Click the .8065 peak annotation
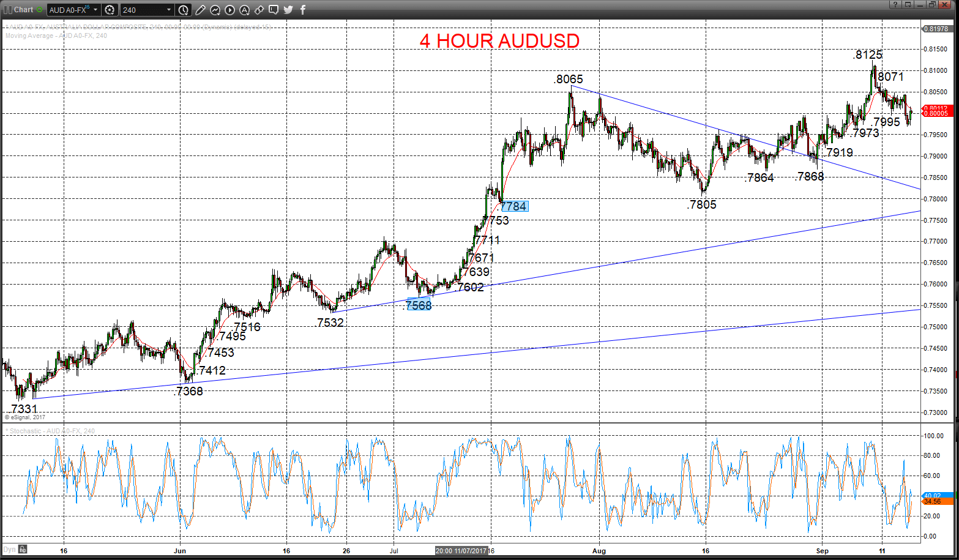959x560 pixels. coord(568,79)
